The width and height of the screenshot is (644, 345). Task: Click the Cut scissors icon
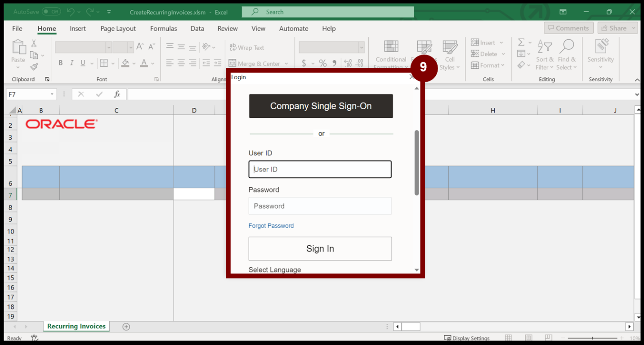pos(34,44)
